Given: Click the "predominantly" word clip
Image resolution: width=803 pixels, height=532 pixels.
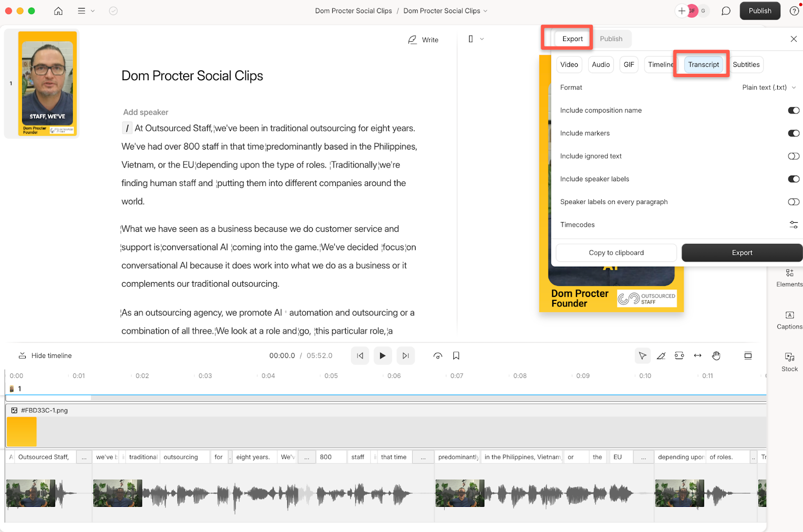Looking at the screenshot, I should tap(457, 457).
